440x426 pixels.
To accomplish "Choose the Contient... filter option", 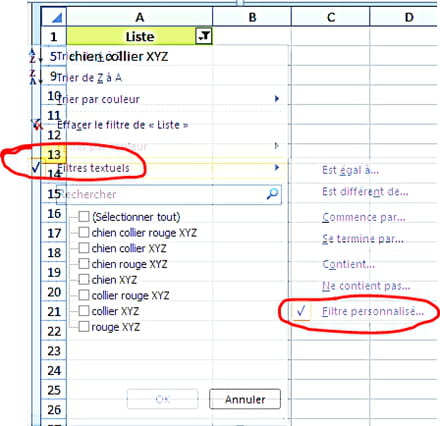I will click(348, 264).
